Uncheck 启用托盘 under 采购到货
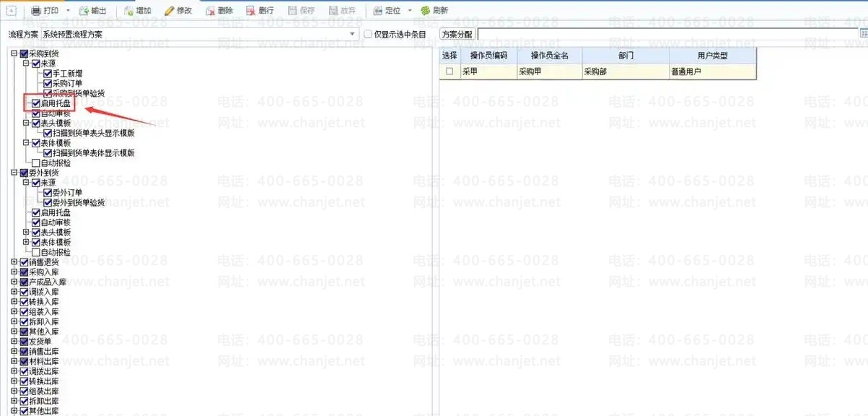 click(x=36, y=103)
